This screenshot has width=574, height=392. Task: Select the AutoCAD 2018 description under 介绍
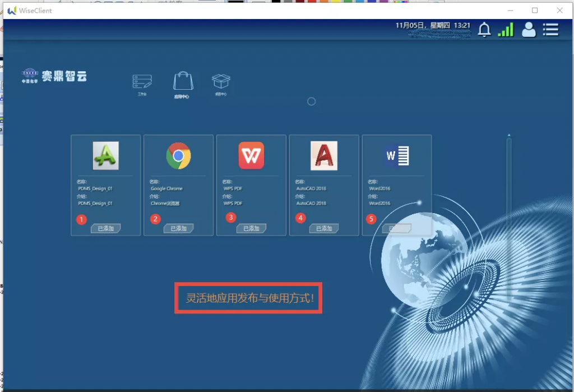click(x=311, y=204)
